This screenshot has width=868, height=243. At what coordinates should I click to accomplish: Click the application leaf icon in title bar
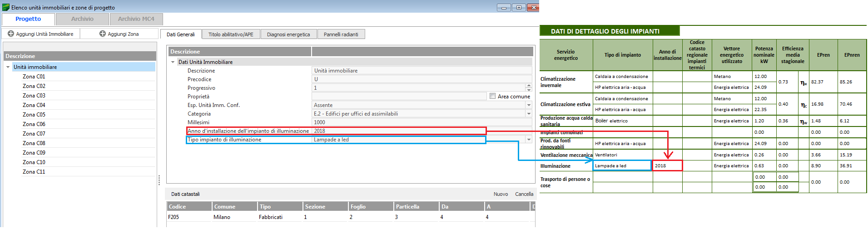click(x=6, y=7)
